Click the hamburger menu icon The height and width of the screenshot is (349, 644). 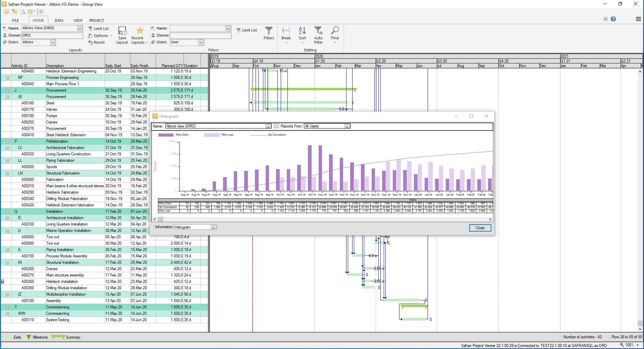point(638,19)
